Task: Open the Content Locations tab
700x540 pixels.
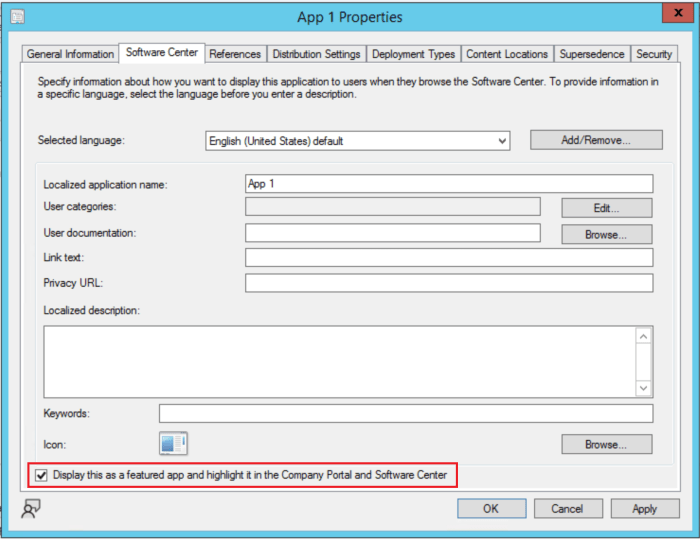Action: click(x=507, y=54)
